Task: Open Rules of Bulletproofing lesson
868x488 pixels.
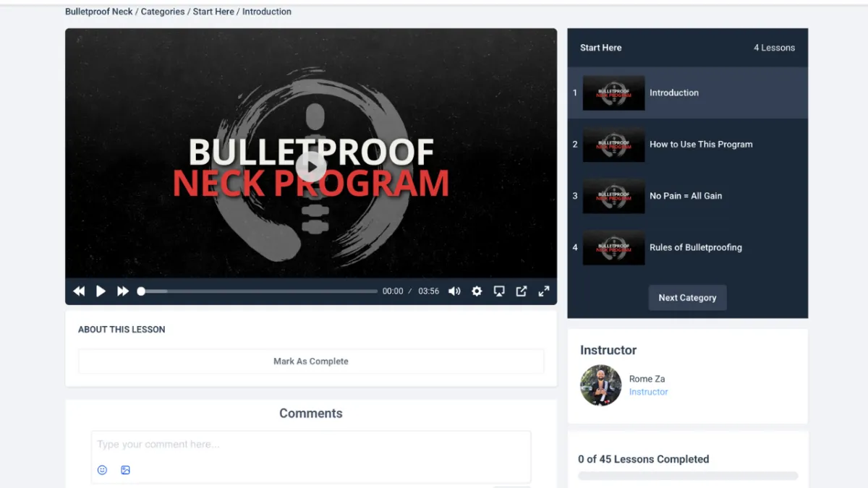Action: click(687, 247)
